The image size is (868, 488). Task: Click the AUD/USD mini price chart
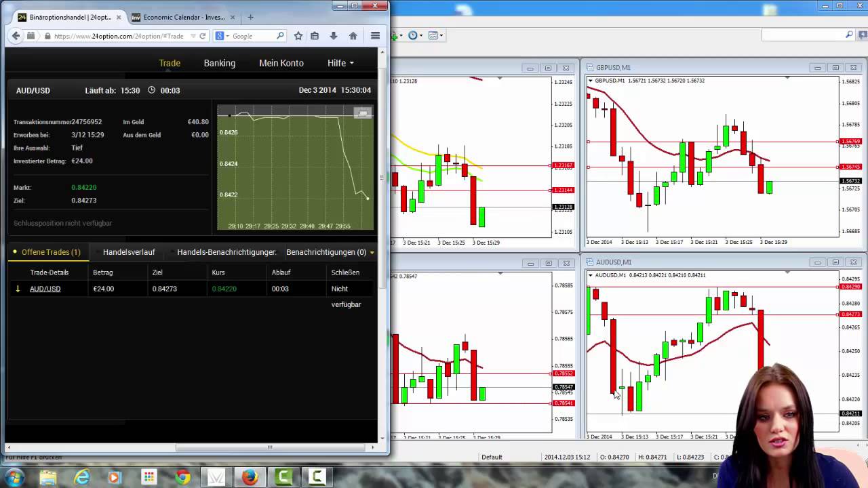pos(295,167)
